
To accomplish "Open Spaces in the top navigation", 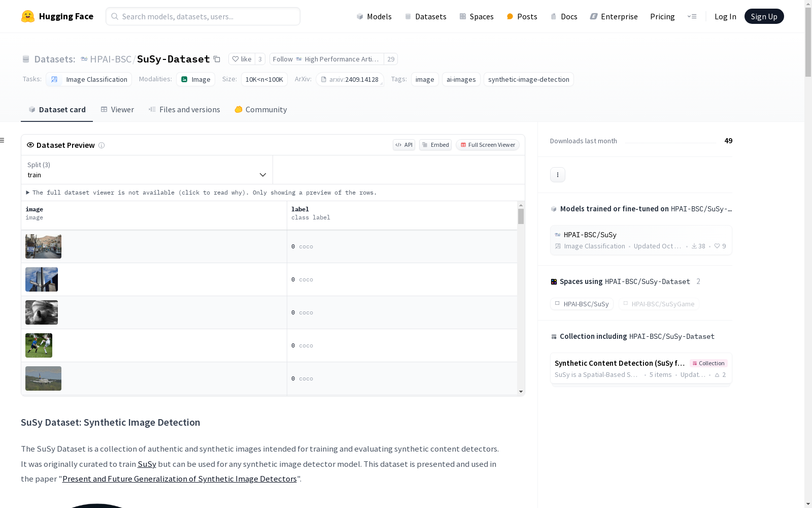I will click(x=477, y=16).
